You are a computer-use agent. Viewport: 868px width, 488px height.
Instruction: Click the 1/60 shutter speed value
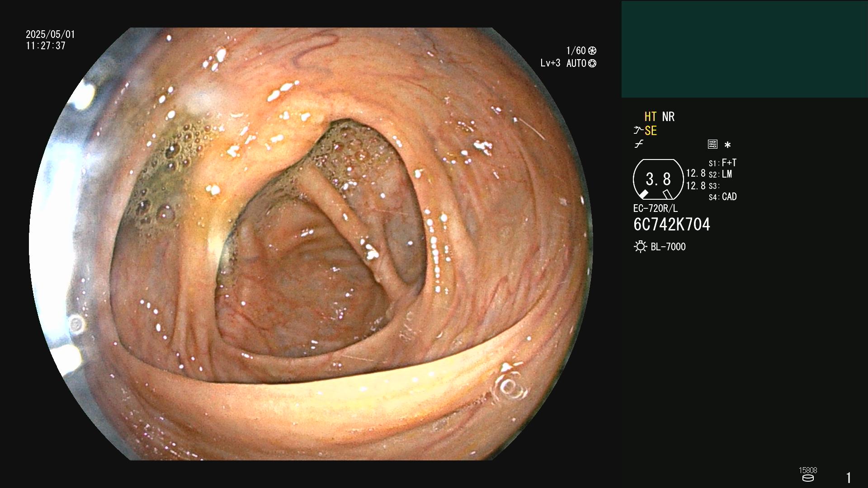tap(576, 51)
